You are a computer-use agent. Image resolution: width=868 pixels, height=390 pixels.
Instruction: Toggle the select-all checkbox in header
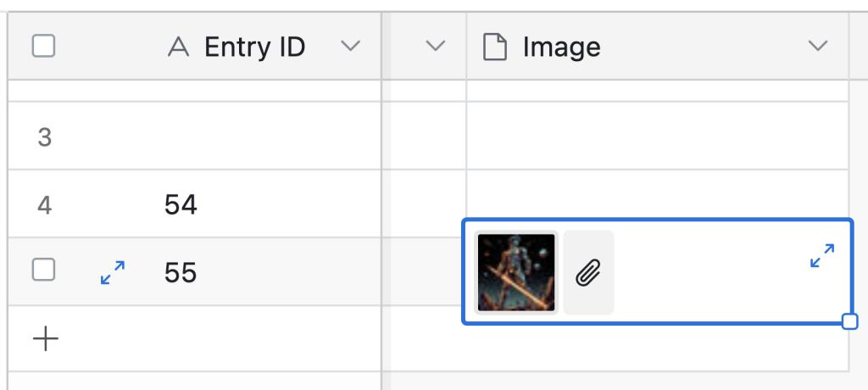tap(44, 46)
